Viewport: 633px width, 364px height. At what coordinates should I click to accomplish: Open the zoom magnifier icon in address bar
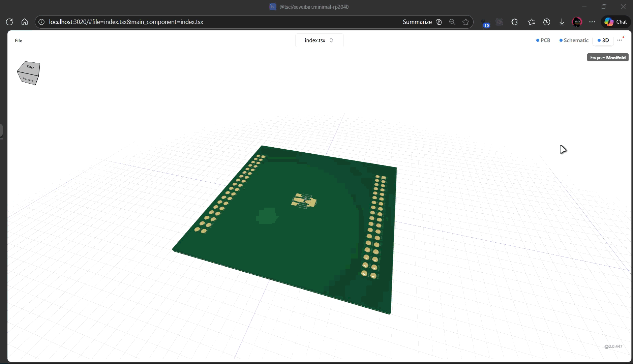coord(452,22)
